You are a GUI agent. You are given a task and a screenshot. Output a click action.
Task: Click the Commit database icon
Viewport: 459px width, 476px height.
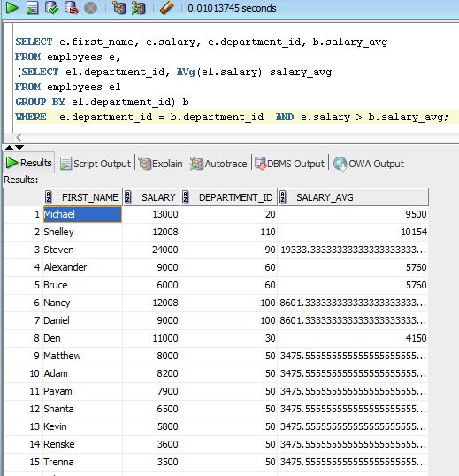[51, 8]
